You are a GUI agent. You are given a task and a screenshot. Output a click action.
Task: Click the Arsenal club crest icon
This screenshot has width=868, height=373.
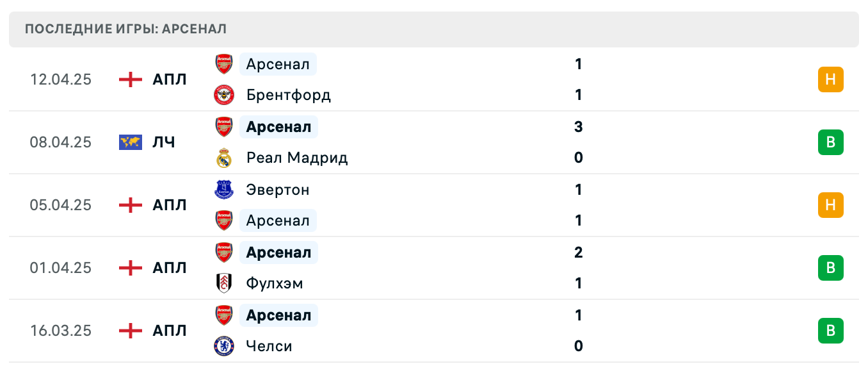[223, 64]
